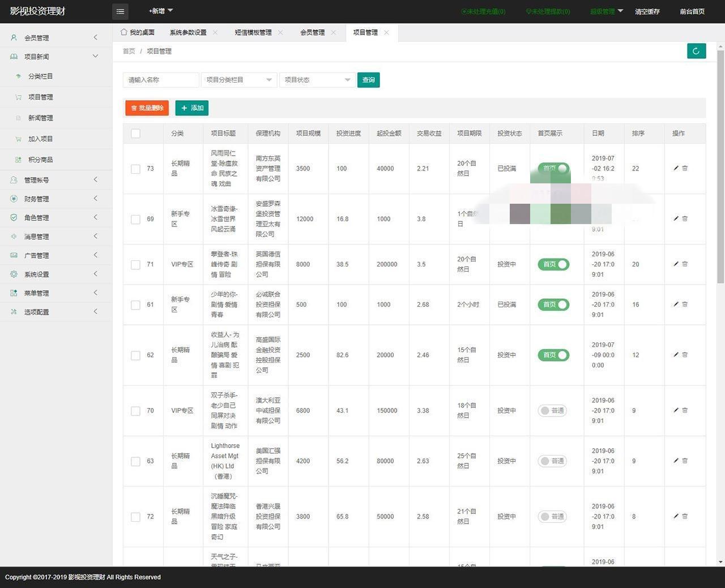Click delete trash icon for row 71
Viewport: 725px width, 588px height.
[x=685, y=264]
